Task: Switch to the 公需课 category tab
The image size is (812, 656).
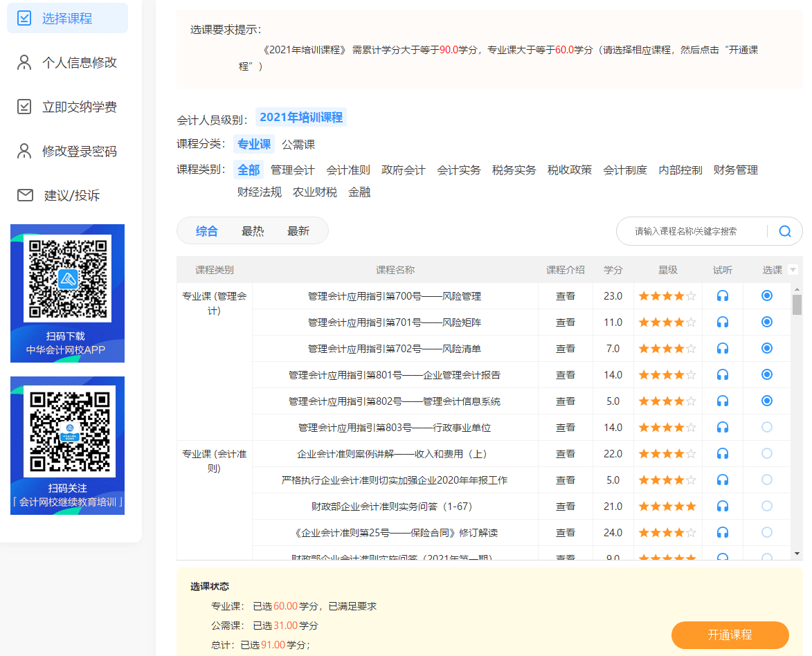Action: [298, 145]
